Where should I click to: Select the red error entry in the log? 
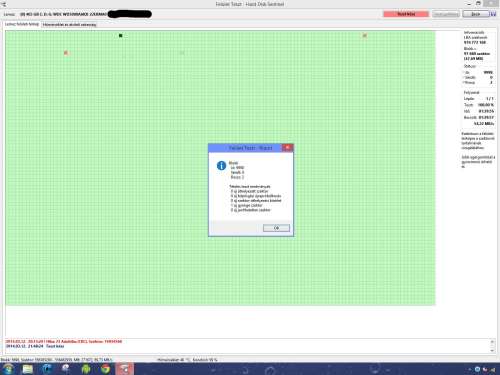tap(64, 341)
